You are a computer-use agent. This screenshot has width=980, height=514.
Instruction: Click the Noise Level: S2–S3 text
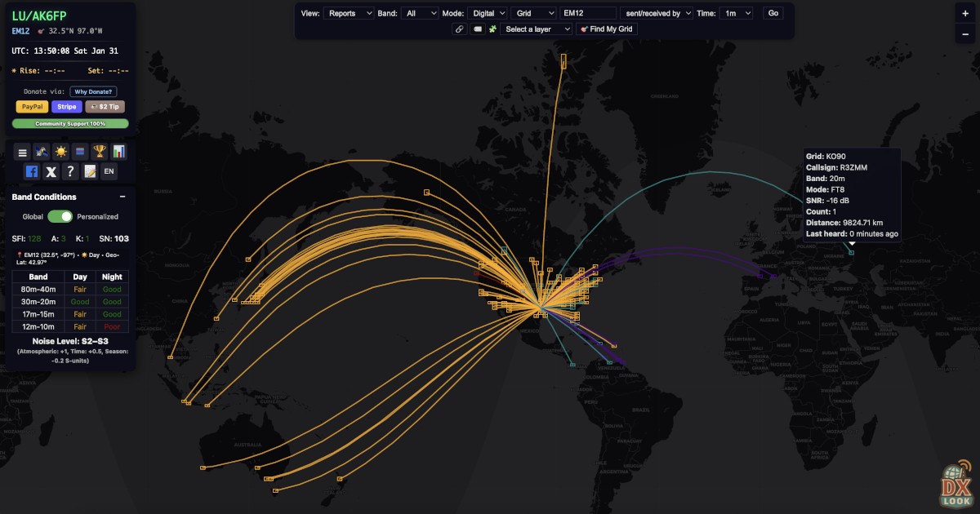tap(70, 341)
